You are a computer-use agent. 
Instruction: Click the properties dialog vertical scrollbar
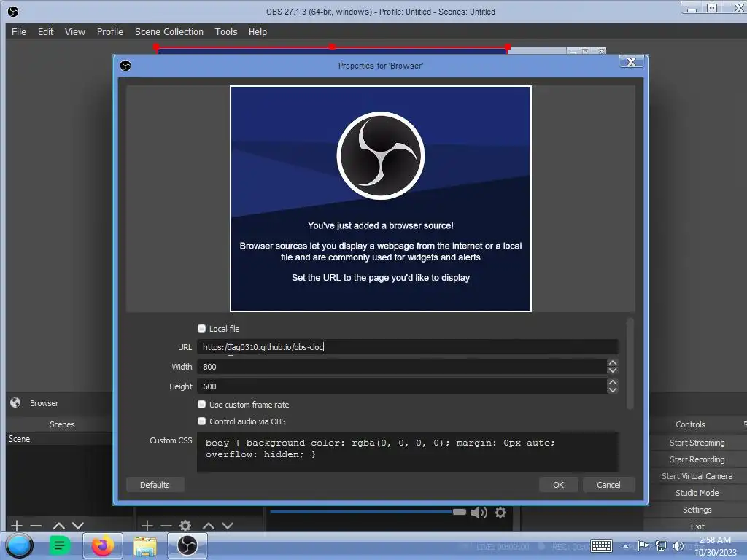[x=630, y=364]
